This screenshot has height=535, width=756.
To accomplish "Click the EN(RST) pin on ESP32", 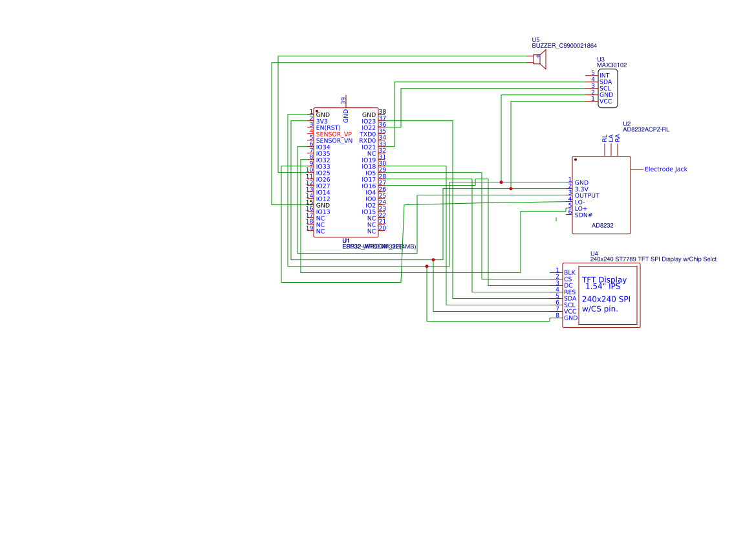I will [x=329, y=128].
